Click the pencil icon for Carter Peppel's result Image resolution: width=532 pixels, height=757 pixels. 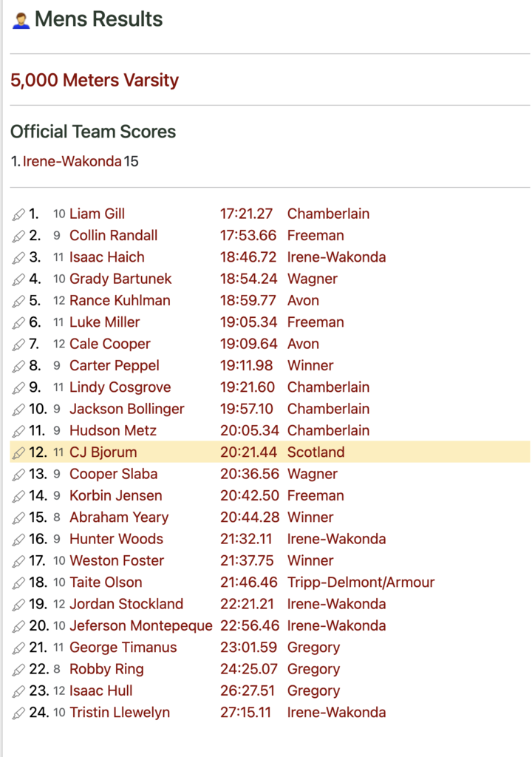point(18,366)
